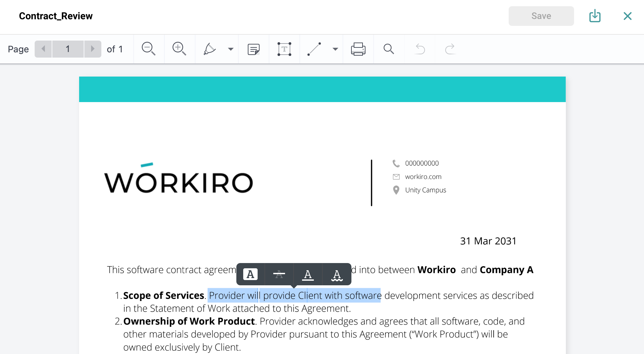The width and height of the screenshot is (644, 354).
Task: Open highlighter color options dropdown
Action: (x=231, y=49)
